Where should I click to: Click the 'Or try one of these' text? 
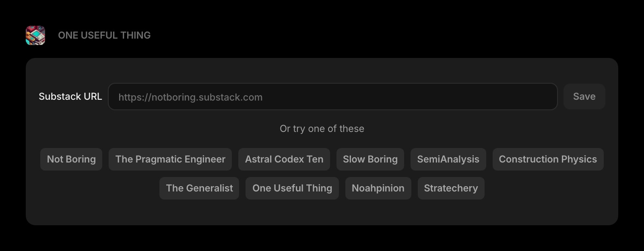pyautogui.click(x=322, y=128)
